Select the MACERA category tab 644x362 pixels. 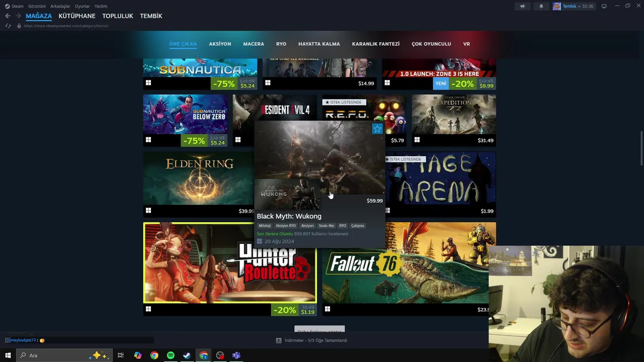tap(254, 44)
